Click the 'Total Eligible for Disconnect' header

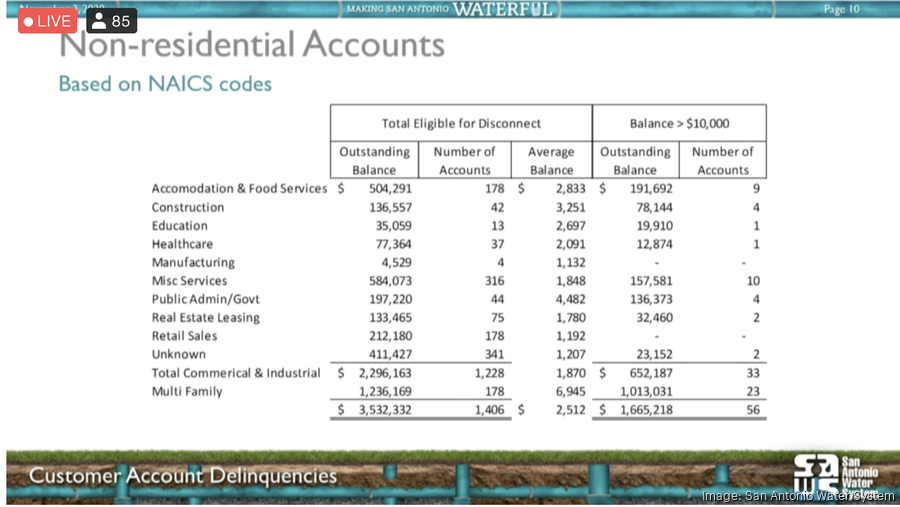461,123
